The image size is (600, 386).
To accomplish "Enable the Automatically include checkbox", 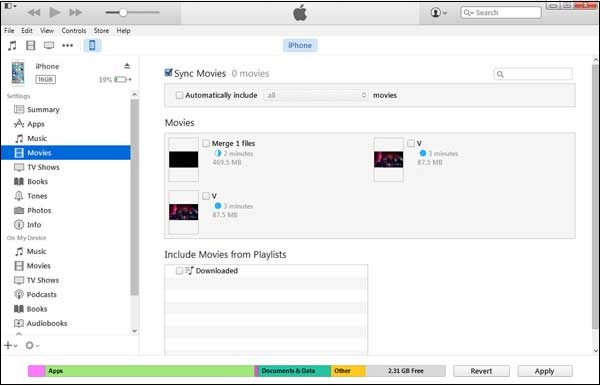I will point(179,95).
